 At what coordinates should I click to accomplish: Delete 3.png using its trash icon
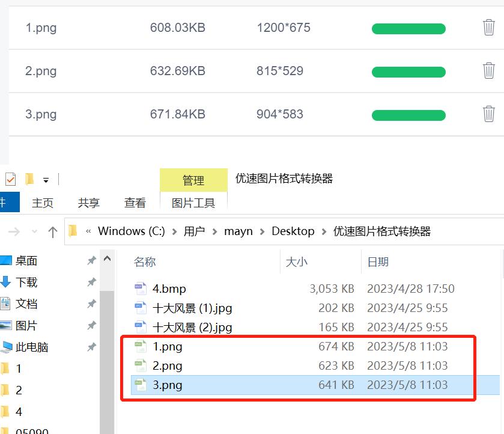point(488,114)
